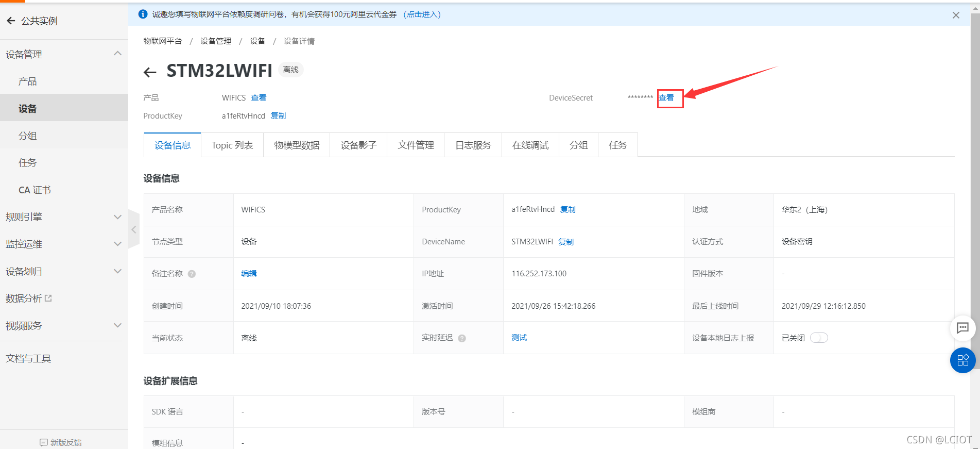Switch to the 任务 tab
Image resolution: width=980 pixels, height=449 pixels.
pos(618,145)
